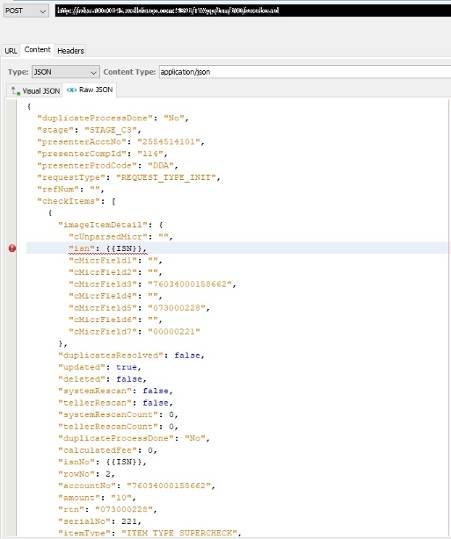451x539 pixels.
Task: Click the "presenterProdCode": "DDA" line
Action: point(108,165)
